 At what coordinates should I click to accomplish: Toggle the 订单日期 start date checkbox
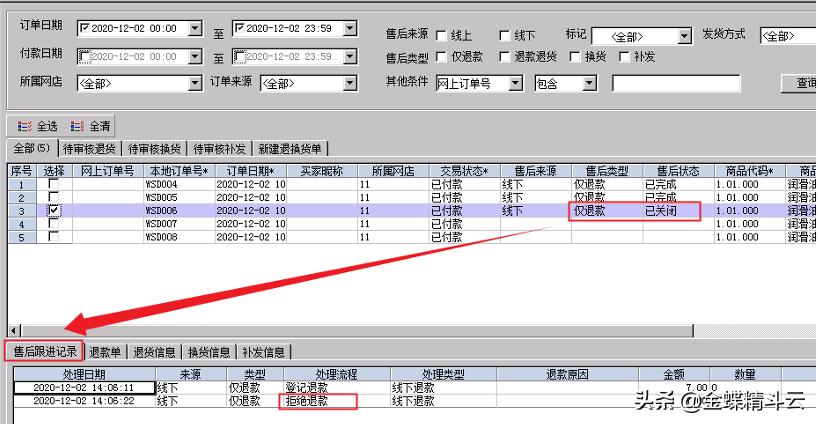pyautogui.click(x=85, y=28)
